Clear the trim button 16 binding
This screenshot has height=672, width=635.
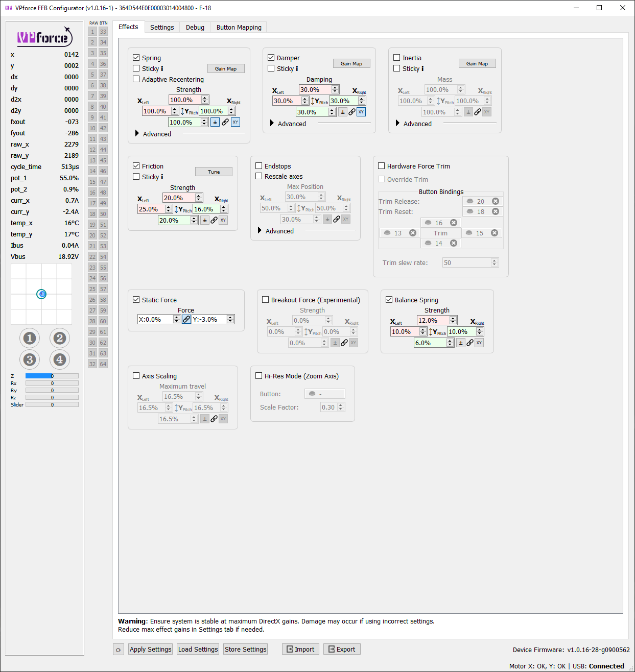tap(453, 223)
